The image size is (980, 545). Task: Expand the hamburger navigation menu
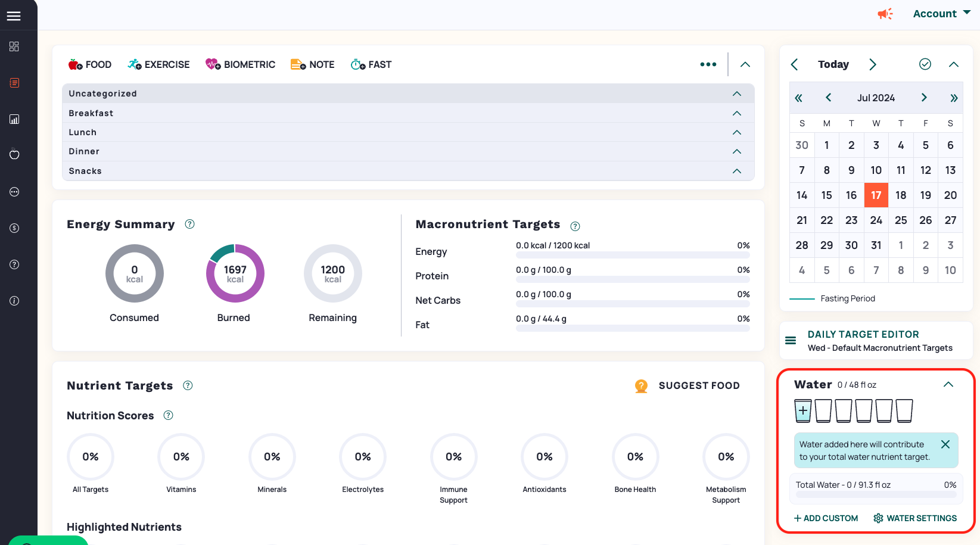click(x=14, y=15)
